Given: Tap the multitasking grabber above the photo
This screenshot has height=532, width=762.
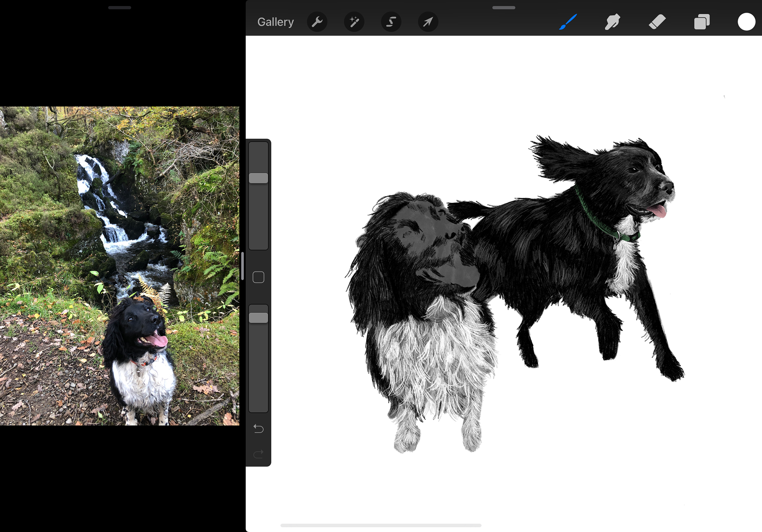Looking at the screenshot, I should point(119,8).
